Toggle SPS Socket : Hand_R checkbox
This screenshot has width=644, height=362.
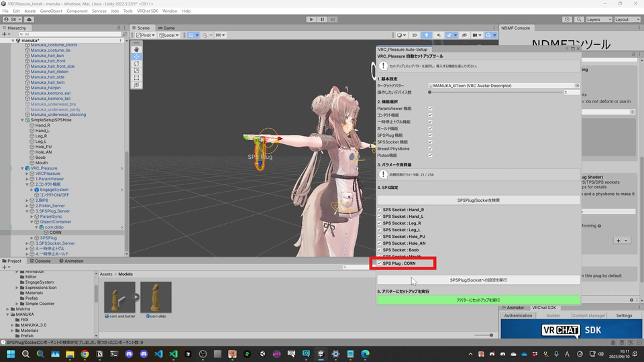tap(380, 210)
